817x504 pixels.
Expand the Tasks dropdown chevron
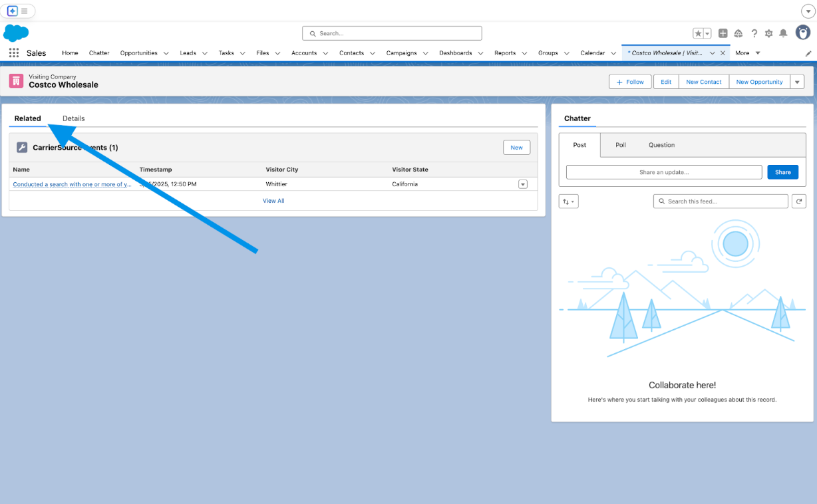point(243,53)
